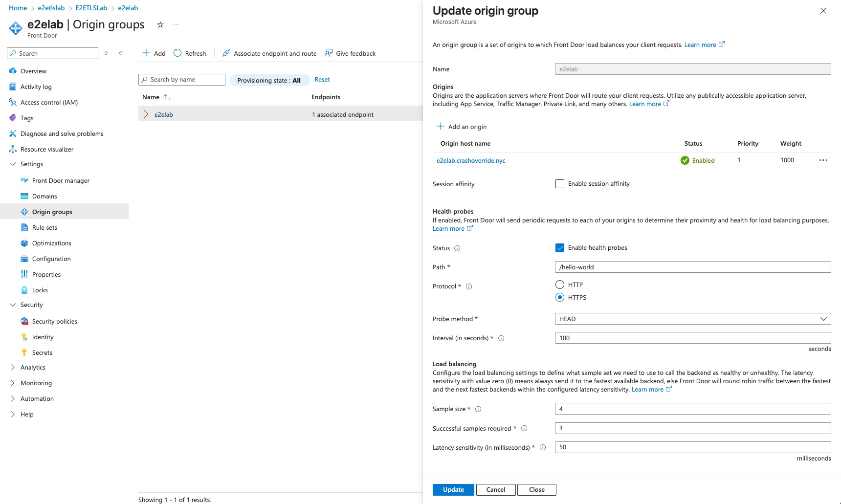Star e2elab as a favorite
The height and width of the screenshot is (504, 841).
tap(160, 24)
